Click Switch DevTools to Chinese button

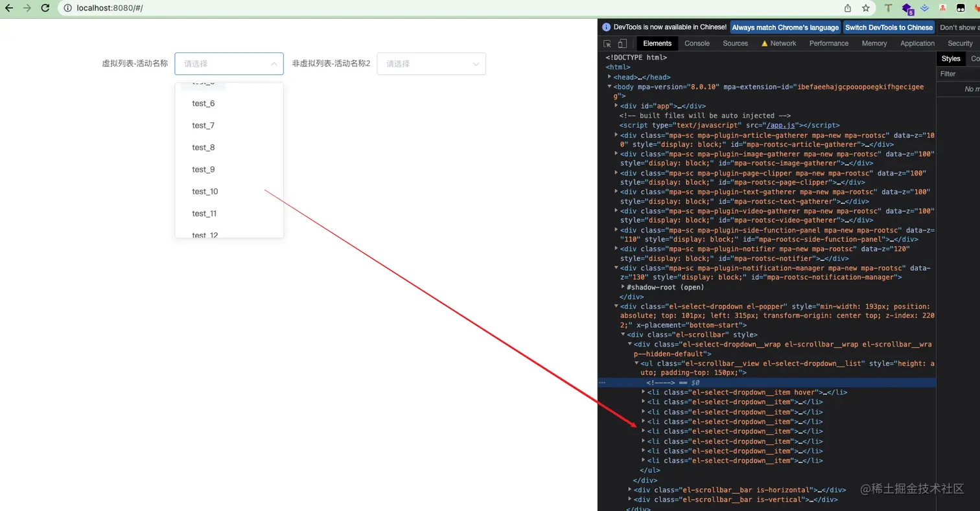889,27
